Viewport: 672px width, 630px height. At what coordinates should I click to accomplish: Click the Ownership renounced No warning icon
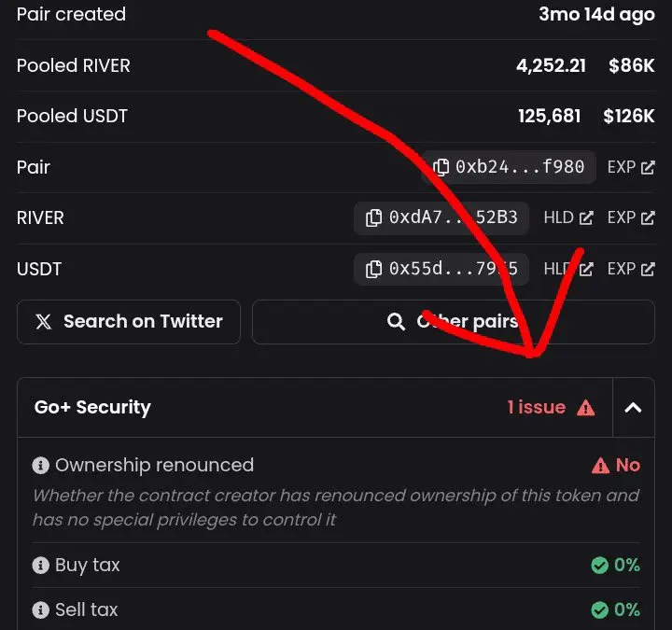tap(600, 465)
